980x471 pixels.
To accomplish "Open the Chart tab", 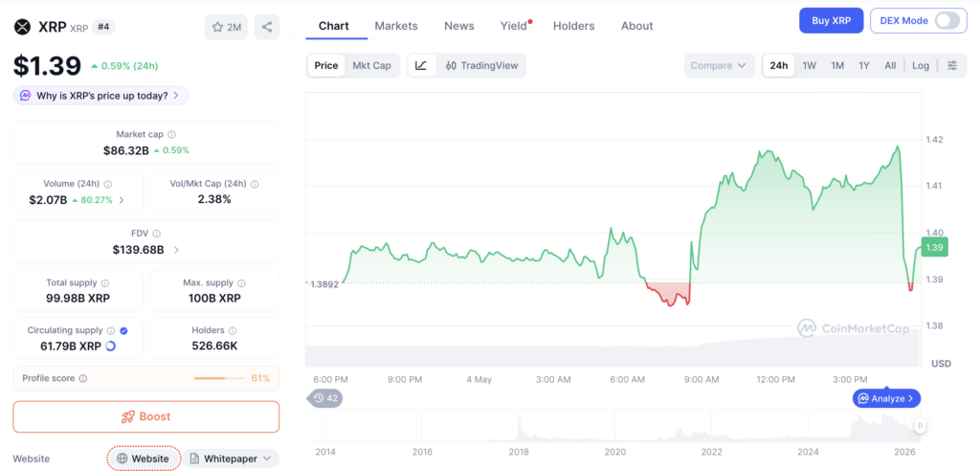I will pos(334,26).
